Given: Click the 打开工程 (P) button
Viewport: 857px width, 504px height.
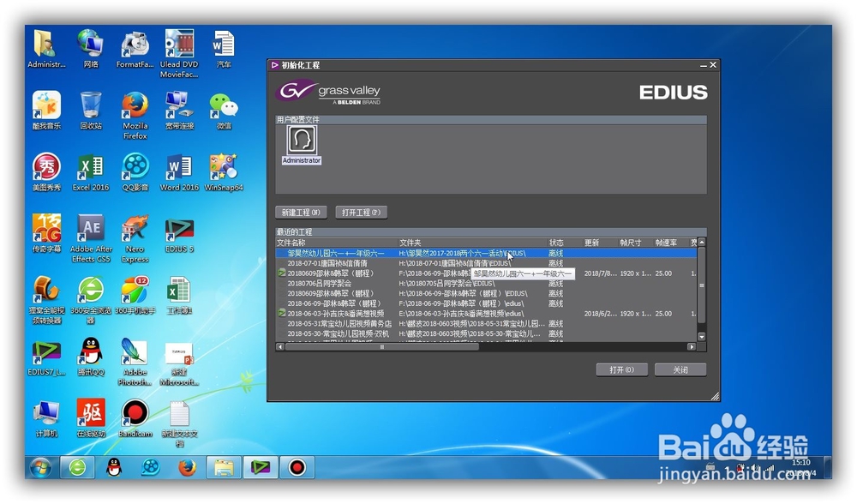Looking at the screenshot, I should [362, 213].
